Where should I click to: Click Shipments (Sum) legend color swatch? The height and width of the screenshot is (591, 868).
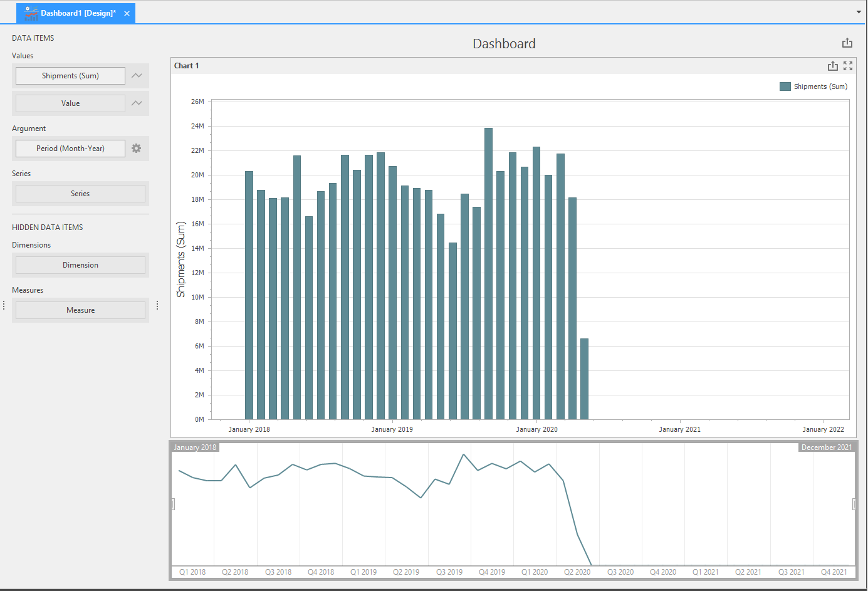click(785, 86)
